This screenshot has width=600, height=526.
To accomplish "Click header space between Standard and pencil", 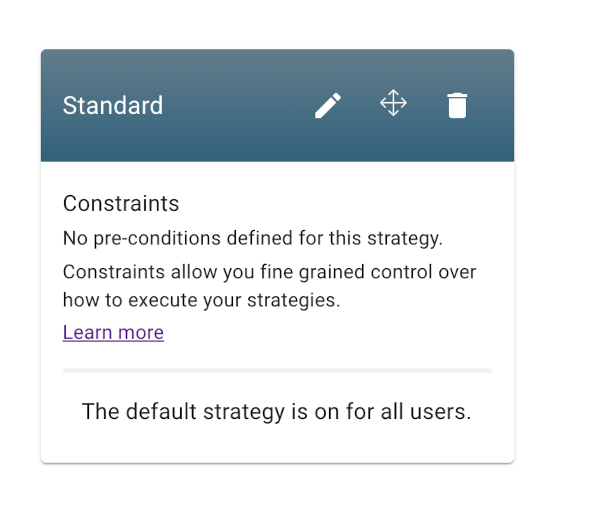I will coord(239,105).
